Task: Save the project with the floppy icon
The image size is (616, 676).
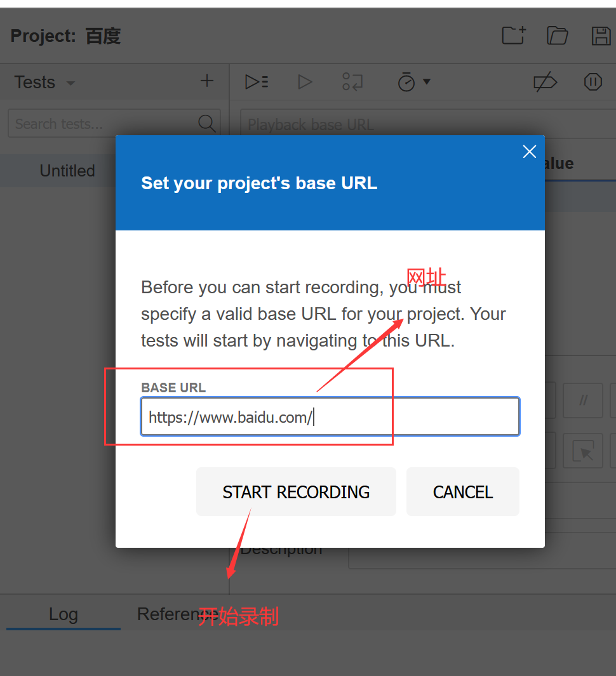Action: 601,36
